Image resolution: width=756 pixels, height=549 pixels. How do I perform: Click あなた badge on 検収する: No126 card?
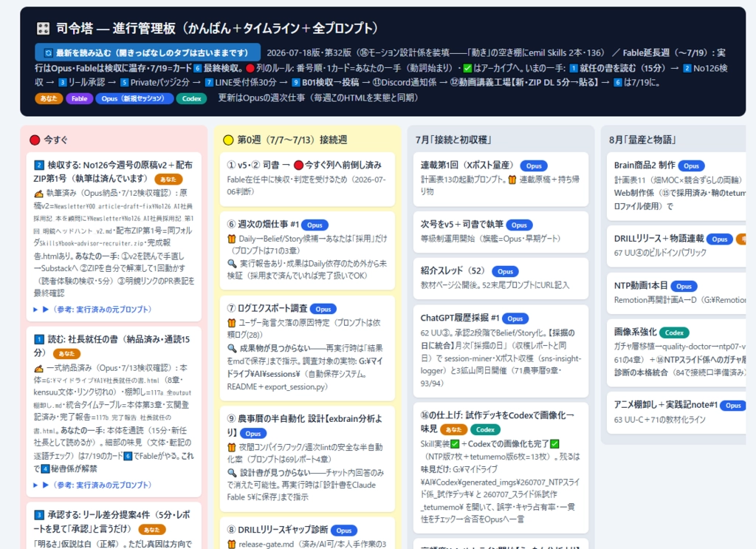point(168,180)
